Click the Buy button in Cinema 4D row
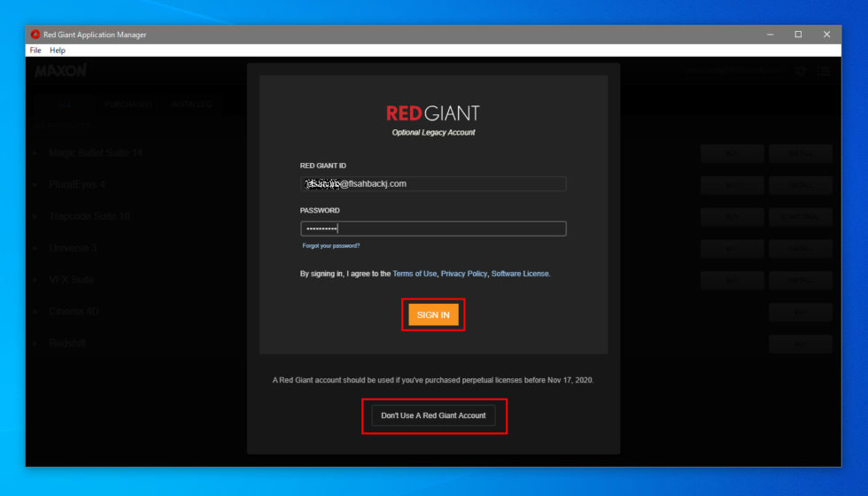868x496 pixels. click(801, 312)
